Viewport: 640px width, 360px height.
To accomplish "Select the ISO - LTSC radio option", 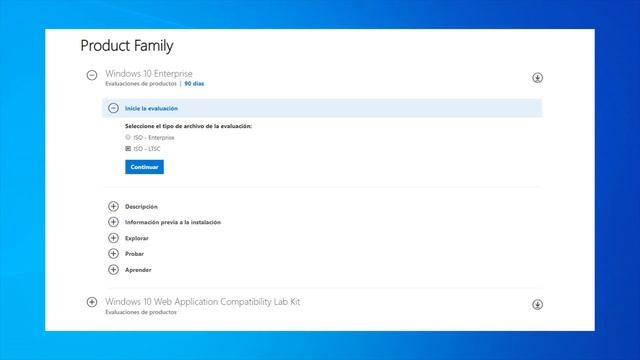I will click(128, 149).
